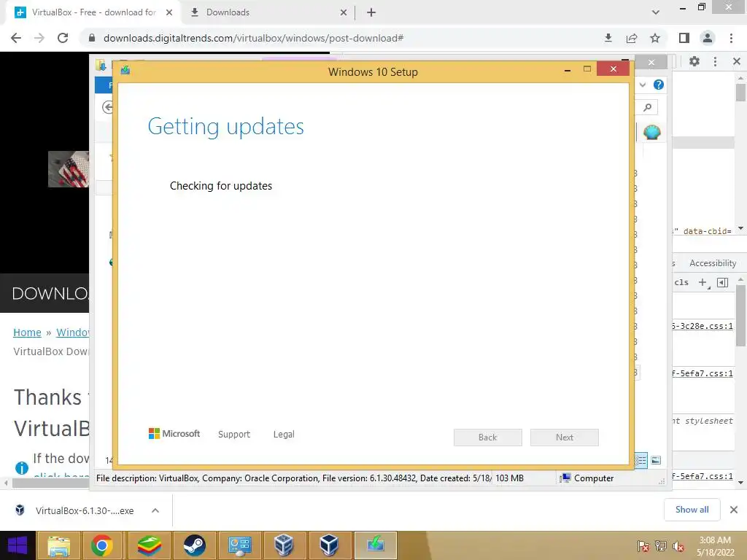Image resolution: width=747 pixels, height=560 pixels.
Task: Click the flag thumbnail image on webpage
Action: point(68,169)
